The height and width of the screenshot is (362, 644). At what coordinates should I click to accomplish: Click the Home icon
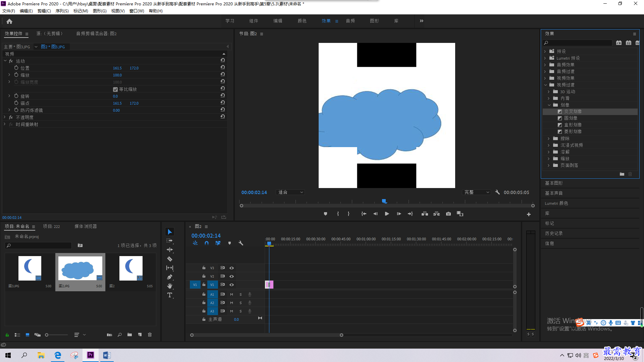point(9,21)
